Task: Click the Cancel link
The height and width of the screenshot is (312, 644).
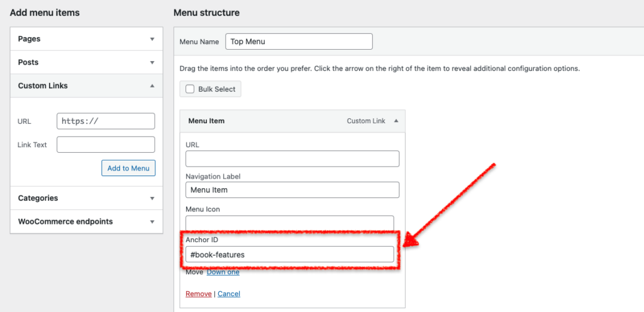Action: coord(229,294)
